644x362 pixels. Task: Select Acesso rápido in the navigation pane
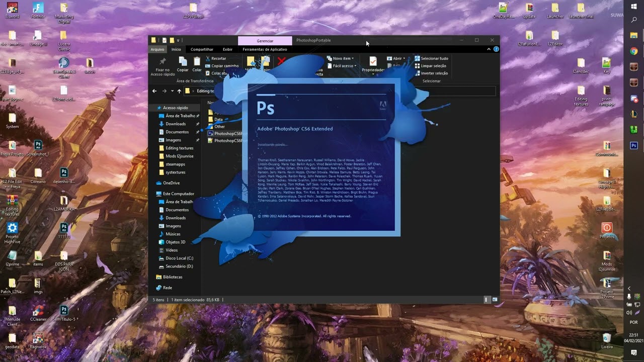coord(175,108)
